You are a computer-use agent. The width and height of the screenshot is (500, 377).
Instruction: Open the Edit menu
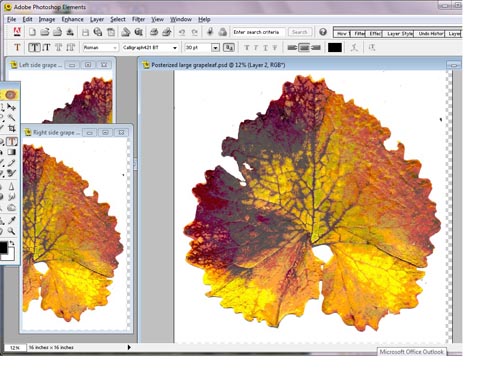[x=27, y=19]
